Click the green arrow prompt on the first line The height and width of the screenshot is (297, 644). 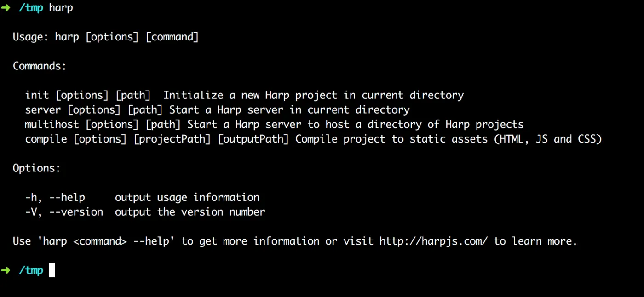[6, 8]
